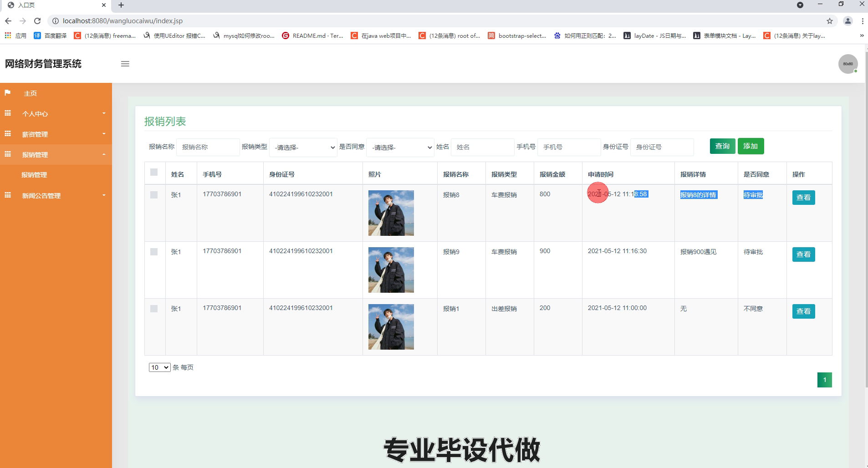Expand the 个人中心 sidebar menu
Image resolution: width=868 pixels, height=468 pixels.
tap(56, 113)
